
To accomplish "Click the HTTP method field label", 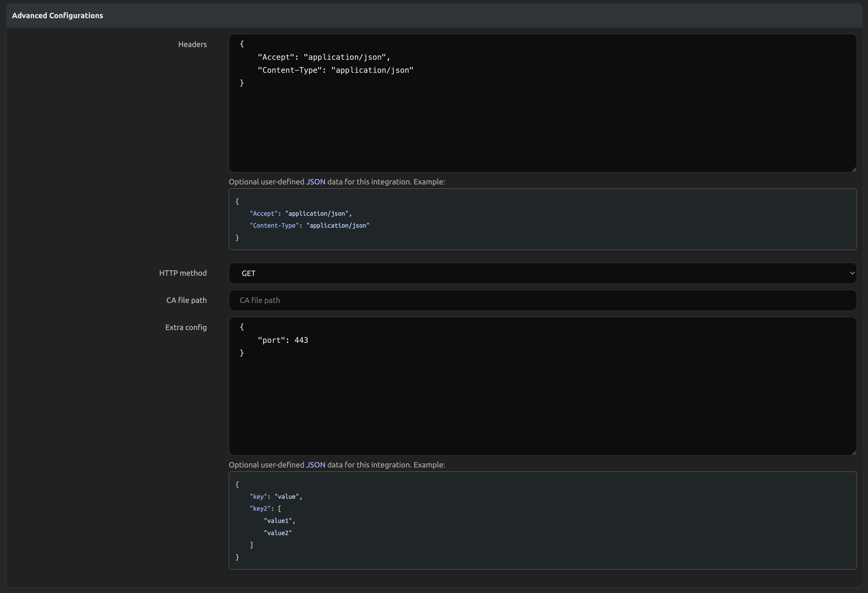I will point(183,273).
